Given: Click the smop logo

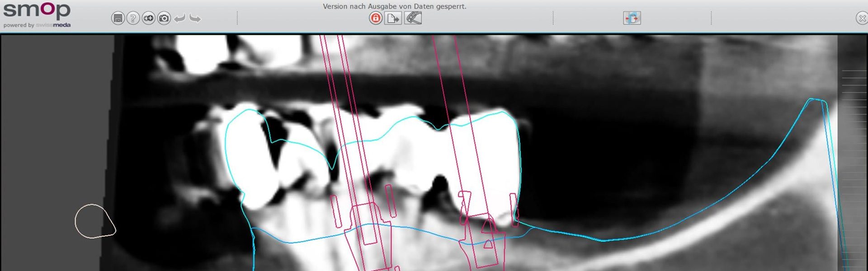Looking at the screenshot, I should (x=37, y=10).
